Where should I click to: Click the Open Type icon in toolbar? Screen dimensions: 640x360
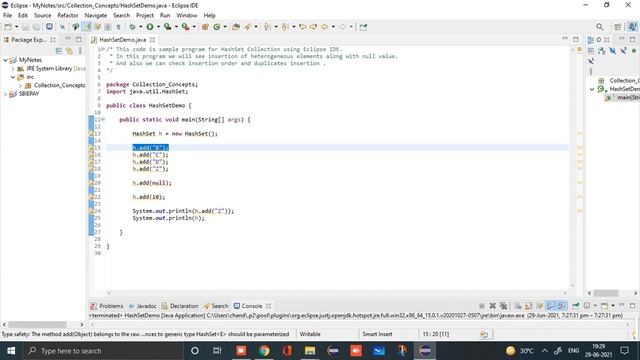point(236,27)
